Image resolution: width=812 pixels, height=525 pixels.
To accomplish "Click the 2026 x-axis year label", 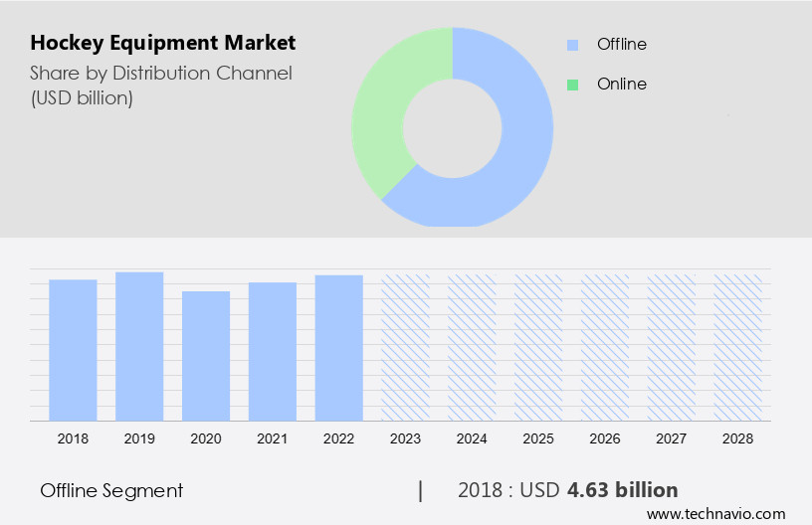I will point(605,437).
